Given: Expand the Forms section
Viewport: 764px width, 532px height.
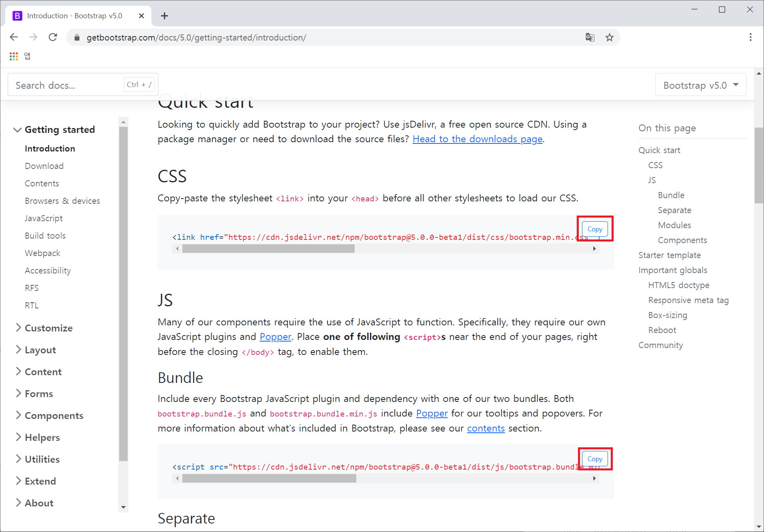Looking at the screenshot, I should 34,393.
